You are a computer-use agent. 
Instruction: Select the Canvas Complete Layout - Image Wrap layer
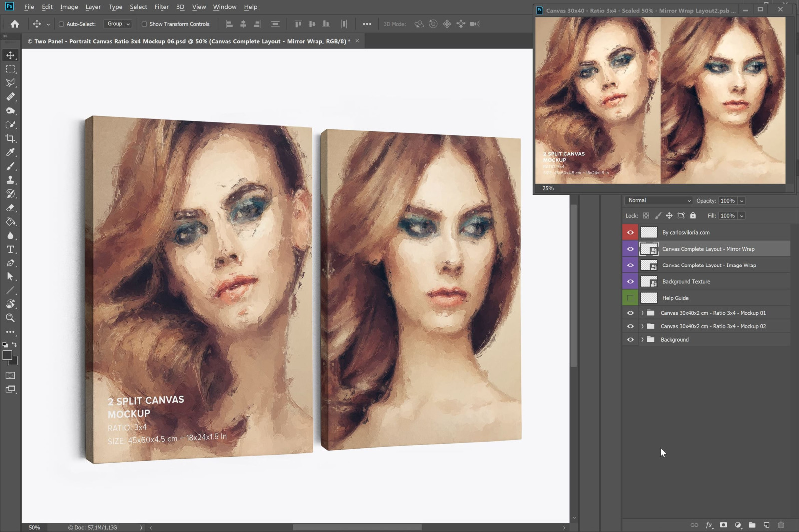coord(709,266)
